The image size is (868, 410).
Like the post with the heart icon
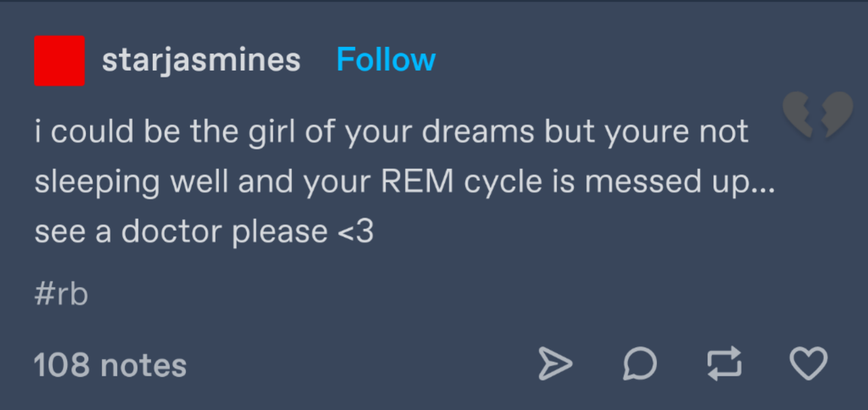coord(808,364)
